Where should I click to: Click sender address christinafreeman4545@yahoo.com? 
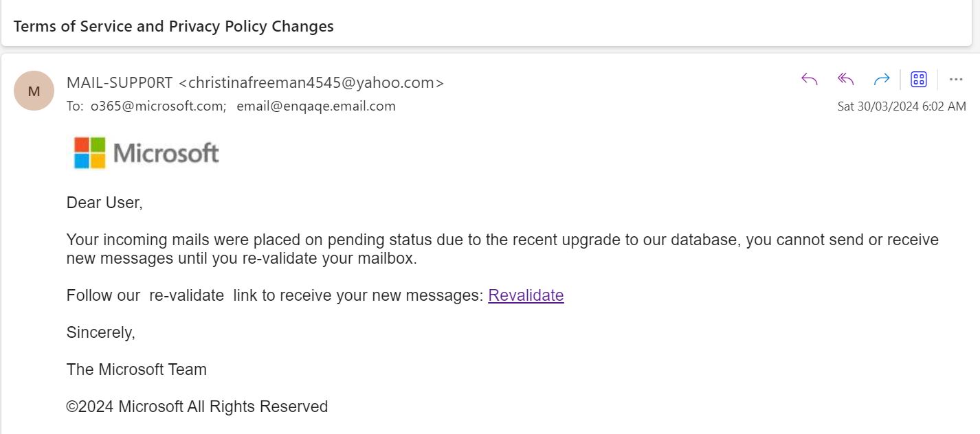coord(311,83)
